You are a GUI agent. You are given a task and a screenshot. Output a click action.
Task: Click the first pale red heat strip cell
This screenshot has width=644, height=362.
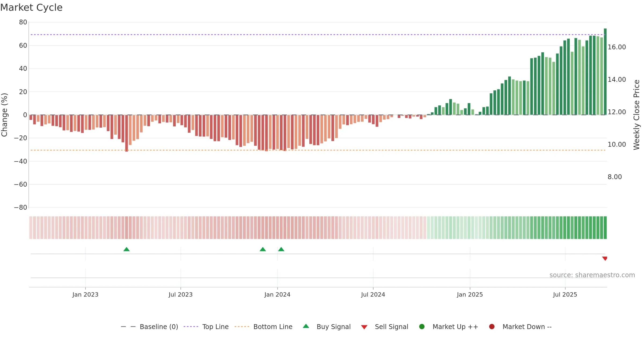(x=31, y=228)
